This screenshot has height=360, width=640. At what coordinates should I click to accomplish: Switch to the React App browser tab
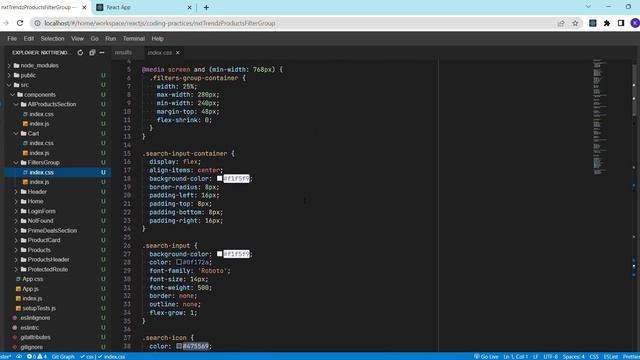click(118, 7)
